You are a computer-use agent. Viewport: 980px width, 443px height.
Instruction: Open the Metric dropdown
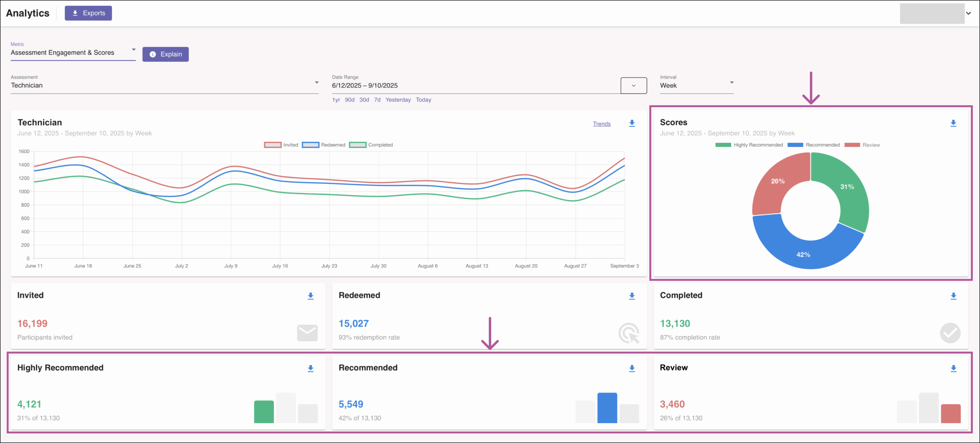[73, 52]
